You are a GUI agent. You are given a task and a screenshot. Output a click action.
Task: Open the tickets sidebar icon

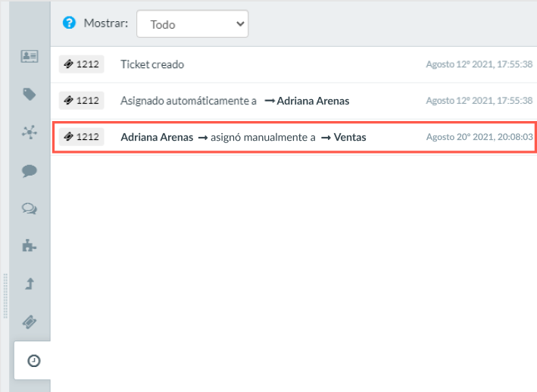coord(30,322)
